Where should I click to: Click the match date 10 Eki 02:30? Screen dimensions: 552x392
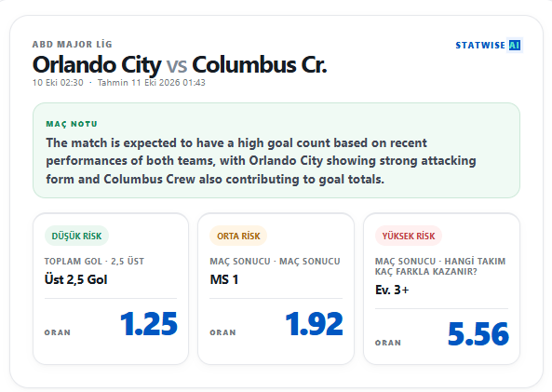tap(58, 83)
